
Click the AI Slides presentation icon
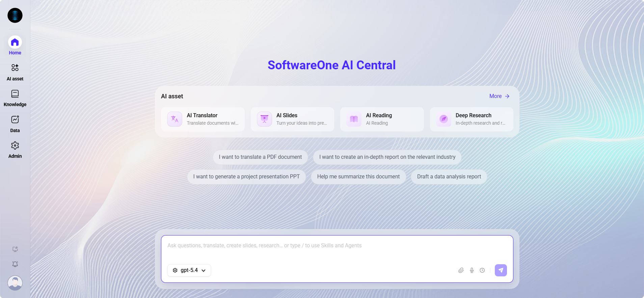pyautogui.click(x=264, y=119)
